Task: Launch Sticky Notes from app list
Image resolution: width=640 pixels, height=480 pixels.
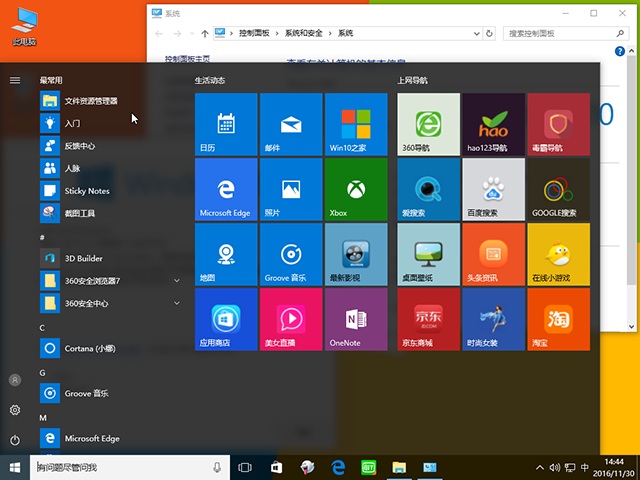Action: click(x=86, y=191)
